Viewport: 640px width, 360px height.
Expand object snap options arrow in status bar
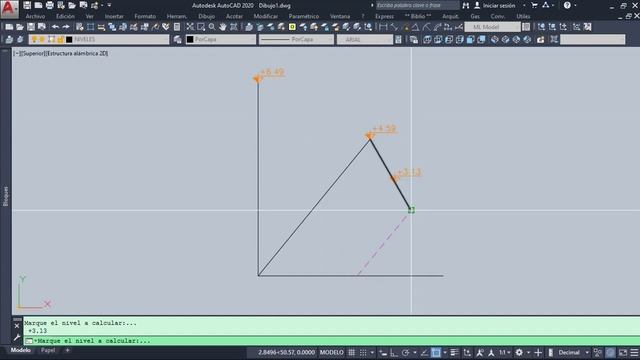[444, 352]
